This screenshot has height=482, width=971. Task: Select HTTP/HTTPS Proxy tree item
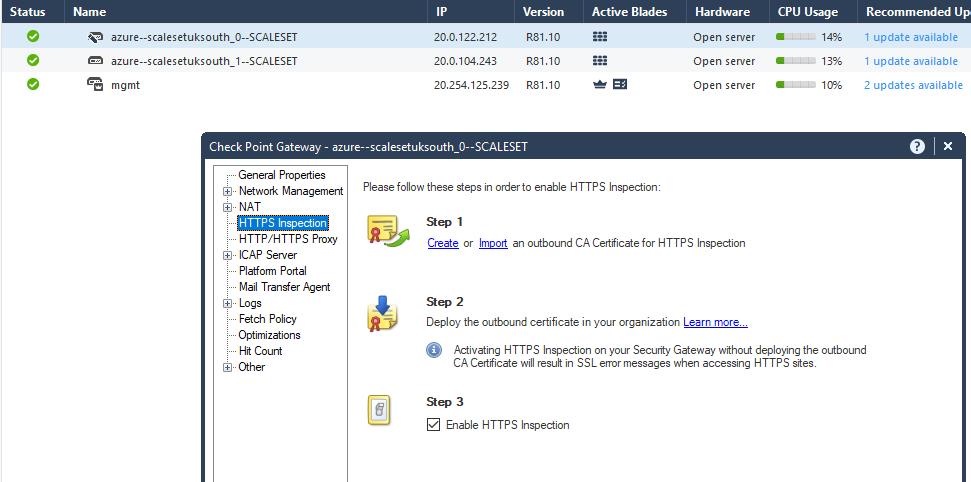[288, 239]
